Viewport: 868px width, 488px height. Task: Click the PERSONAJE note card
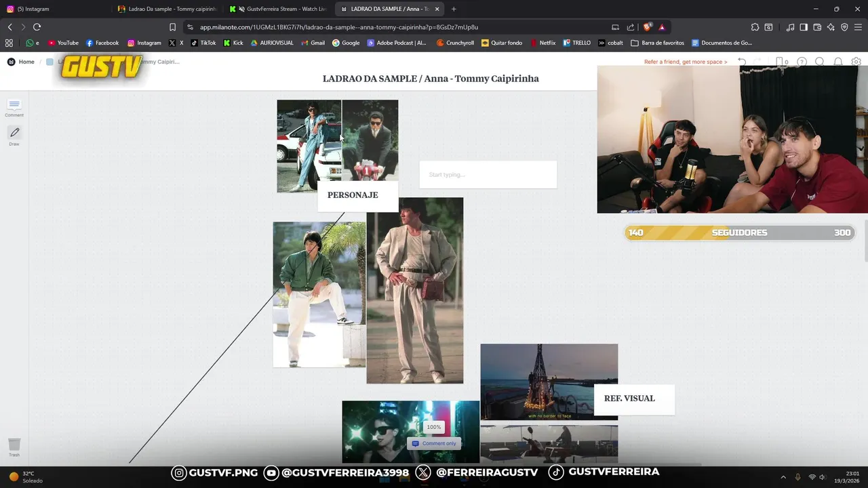[358, 196]
